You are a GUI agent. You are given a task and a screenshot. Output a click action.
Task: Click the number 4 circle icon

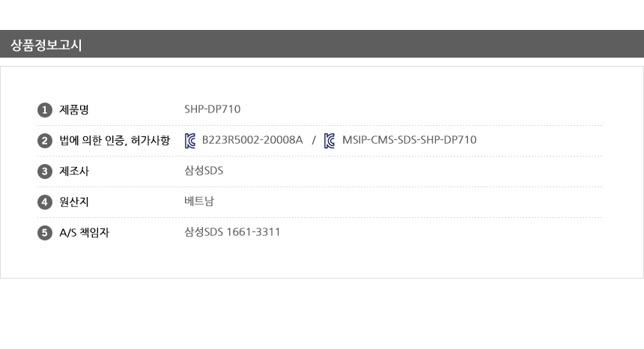click(44, 202)
